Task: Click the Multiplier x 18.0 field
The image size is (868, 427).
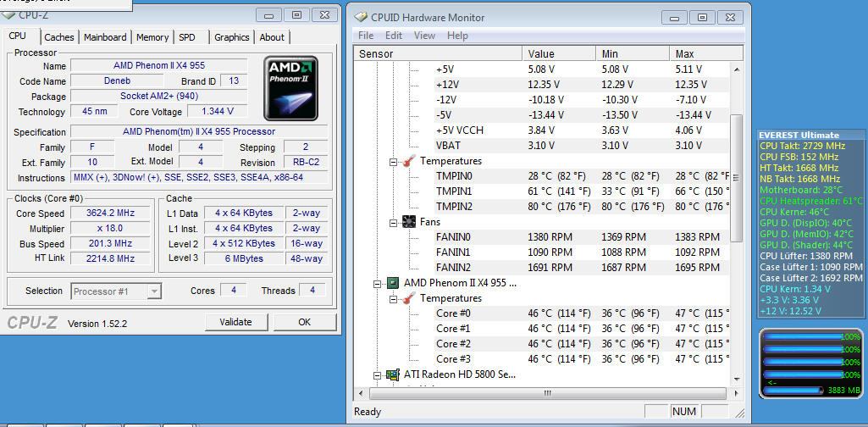Action: [111, 229]
